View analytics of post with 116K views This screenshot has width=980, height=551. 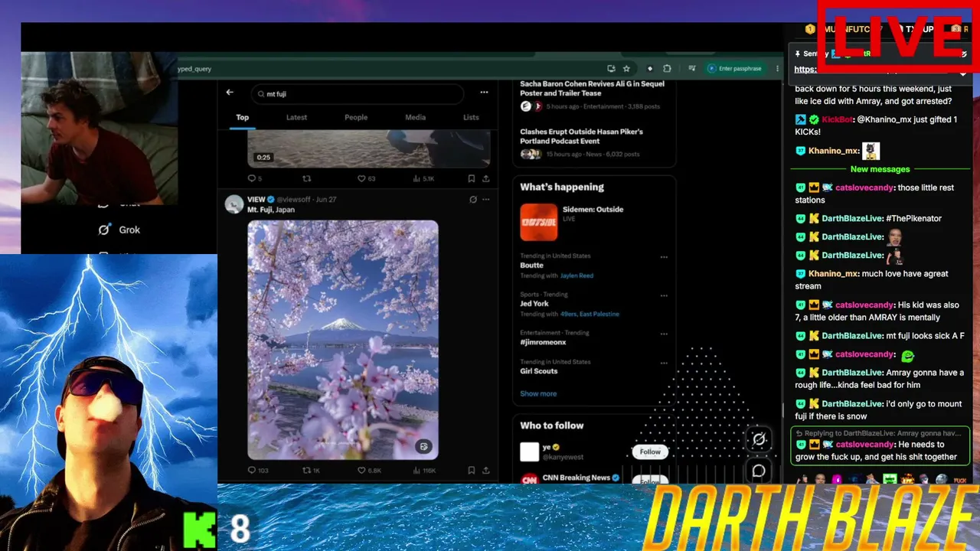click(424, 471)
